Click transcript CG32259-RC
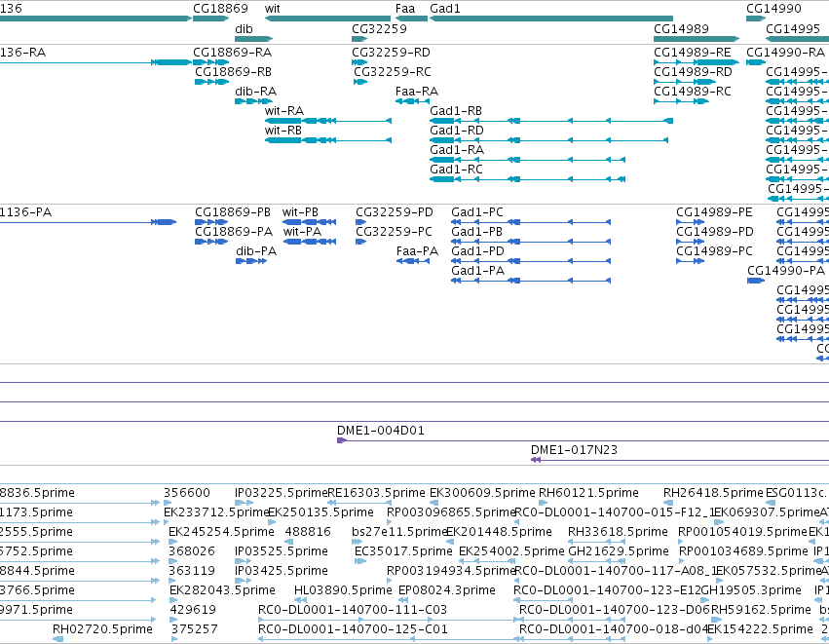This screenshot has width=829, height=644. click(360, 82)
